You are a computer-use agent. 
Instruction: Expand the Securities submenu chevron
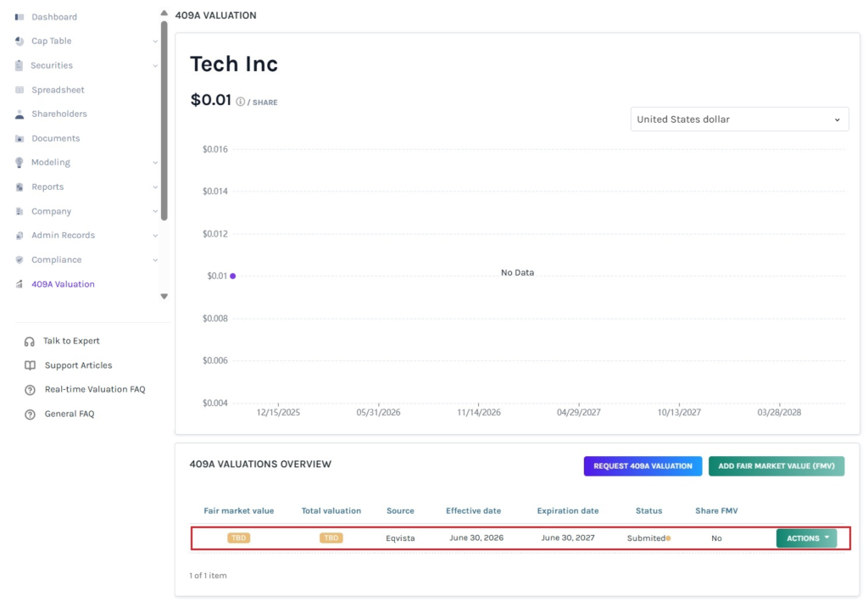pyautogui.click(x=155, y=65)
